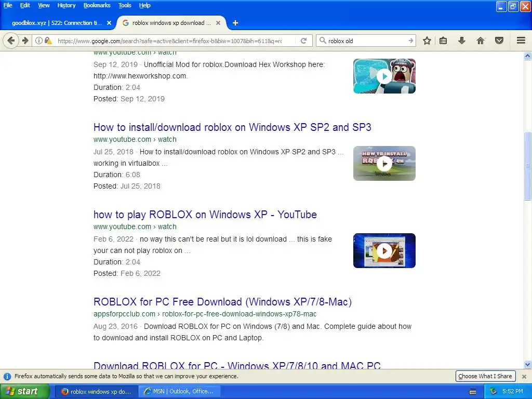This screenshot has height=399, width=532.
Task: Show bookmarks list icon
Action: (x=443, y=41)
